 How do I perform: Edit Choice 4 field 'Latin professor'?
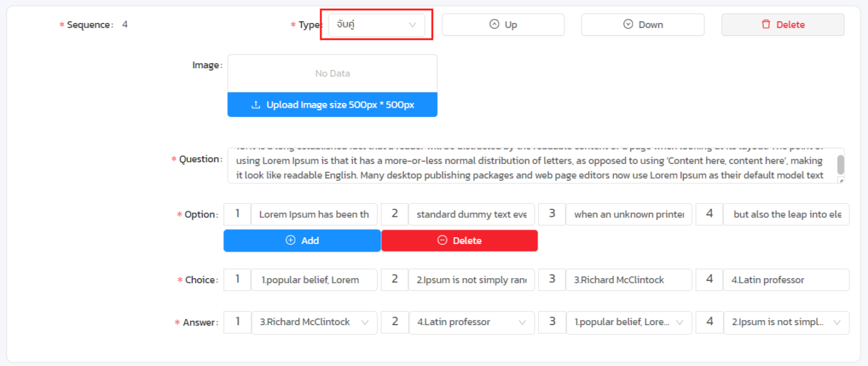tap(786, 280)
